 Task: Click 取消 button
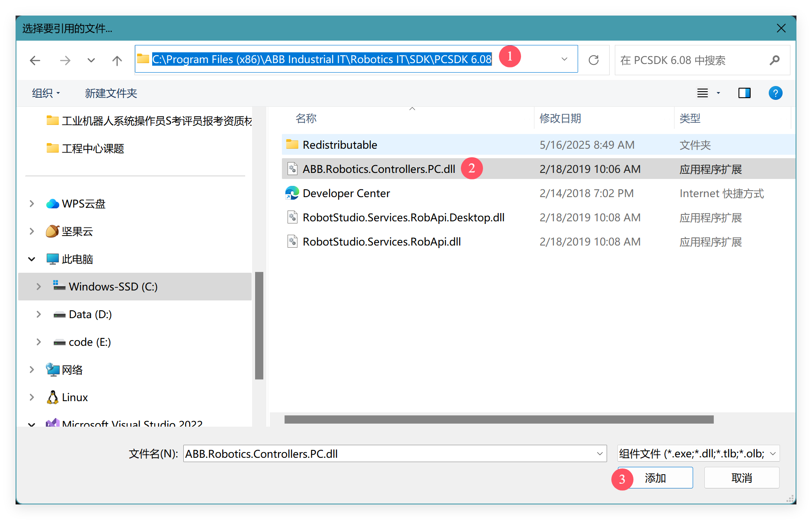coord(742,478)
